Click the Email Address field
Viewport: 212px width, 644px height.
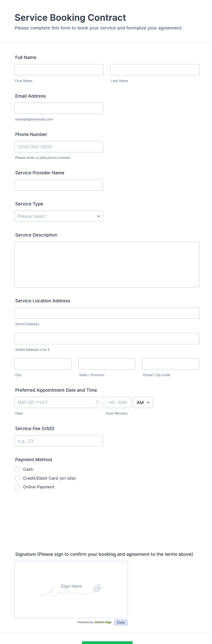tap(59, 108)
